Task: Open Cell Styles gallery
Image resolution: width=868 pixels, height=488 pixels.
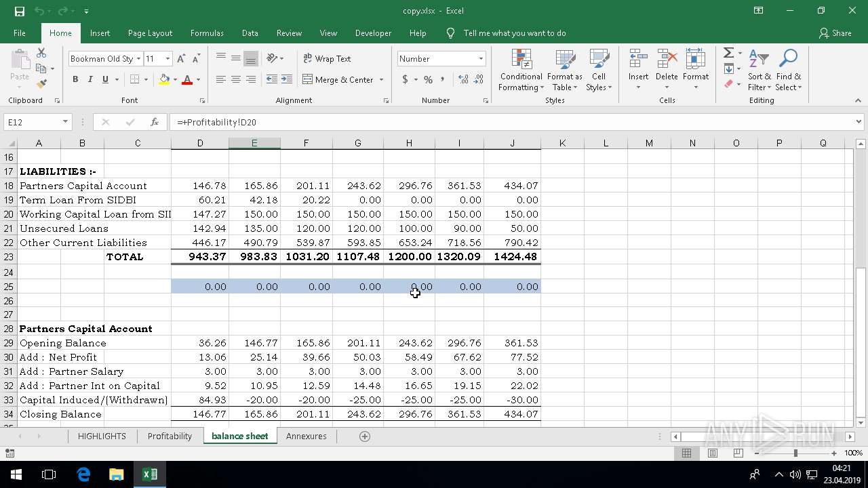Action: 599,70
